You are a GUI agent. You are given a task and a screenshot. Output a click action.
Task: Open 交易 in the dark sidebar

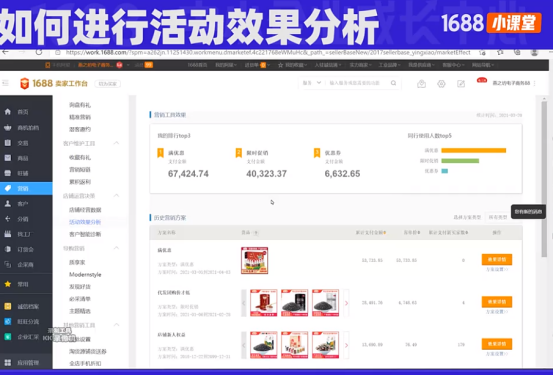click(23, 143)
